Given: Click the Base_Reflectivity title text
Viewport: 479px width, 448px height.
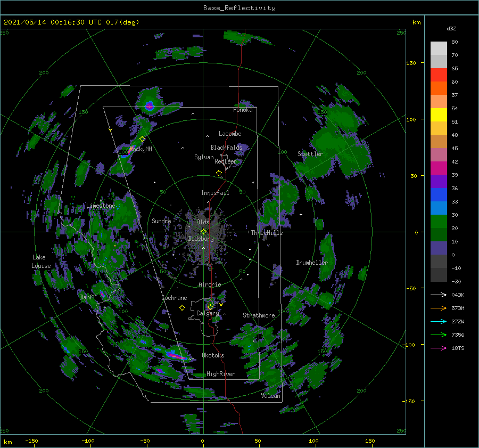Looking at the screenshot, I should pos(239,8).
